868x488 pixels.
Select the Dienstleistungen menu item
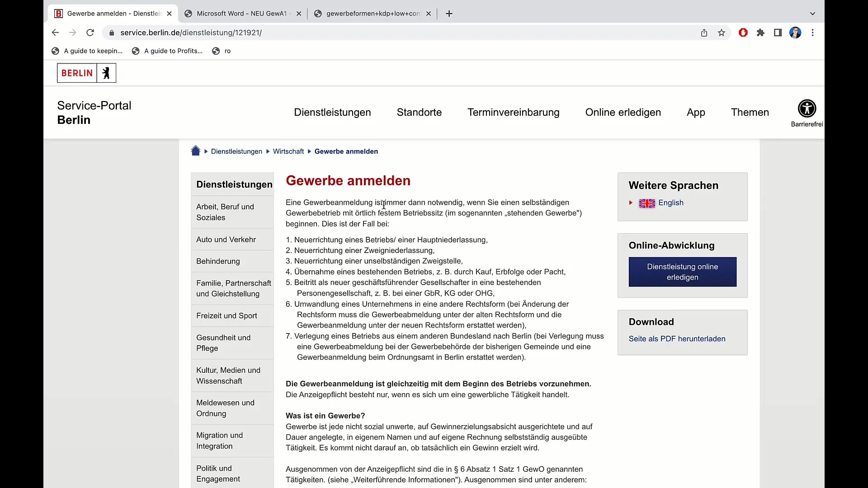[x=332, y=112]
